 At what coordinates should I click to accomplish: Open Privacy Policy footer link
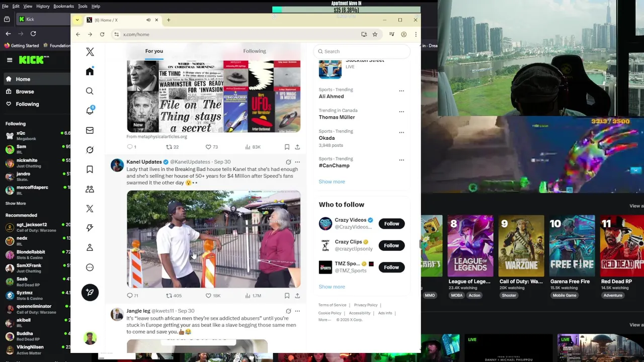coord(366,305)
